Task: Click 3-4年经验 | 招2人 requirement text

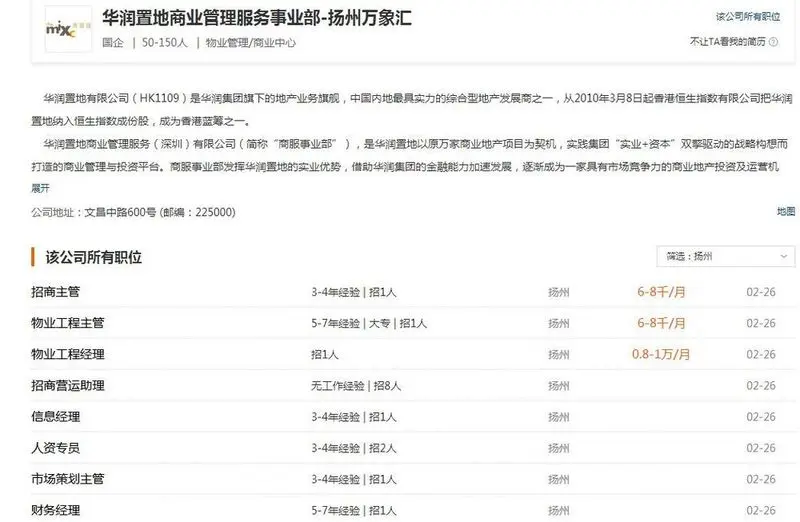Action: (x=354, y=449)
